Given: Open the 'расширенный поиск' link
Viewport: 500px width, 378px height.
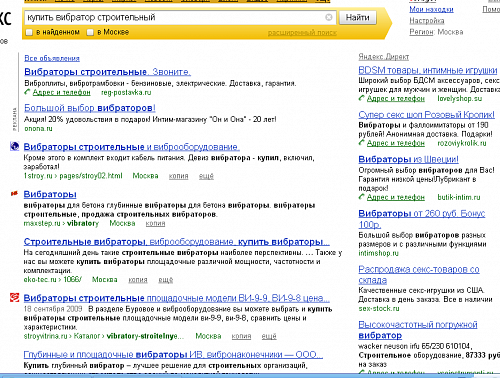Looking at the screenshot, I should tap(302, 33).
